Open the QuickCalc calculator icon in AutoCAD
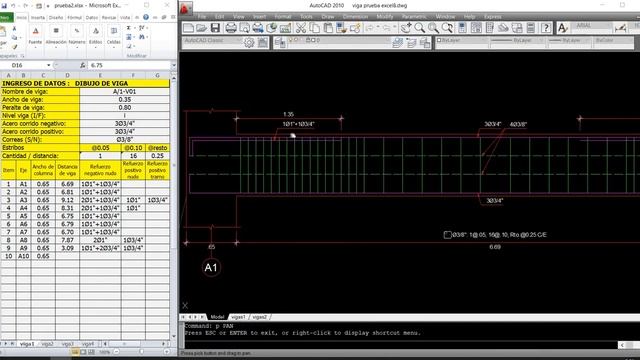This screenshot has width=640, height=360. [531, 28]
